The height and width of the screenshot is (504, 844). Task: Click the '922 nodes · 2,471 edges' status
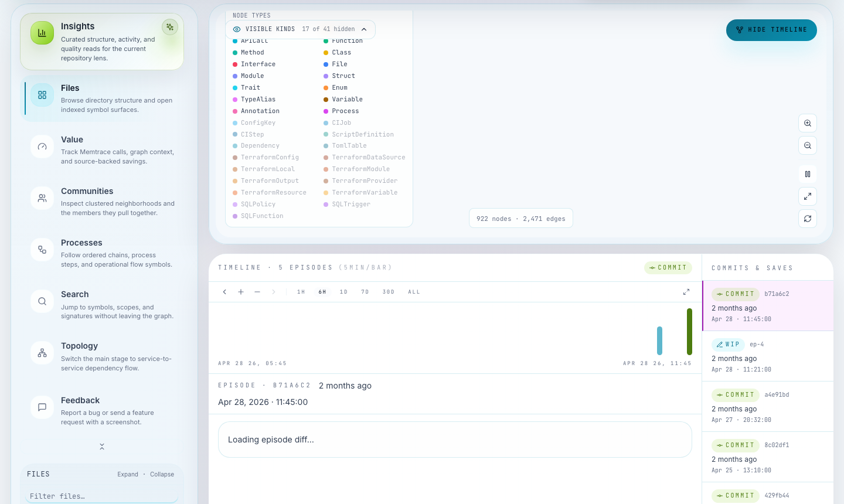521,219
